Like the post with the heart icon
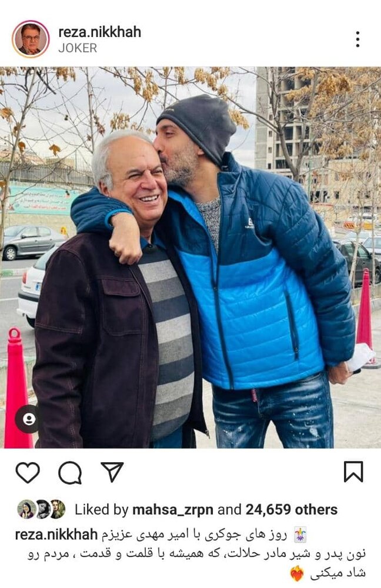Viewport: 381px width, 588px height. (28, 473)
